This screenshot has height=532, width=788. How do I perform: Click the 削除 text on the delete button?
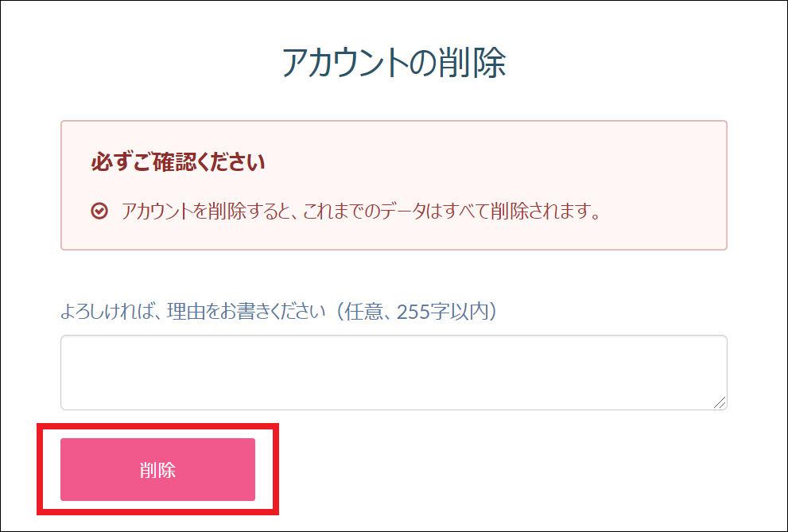(x=157, y=470)
